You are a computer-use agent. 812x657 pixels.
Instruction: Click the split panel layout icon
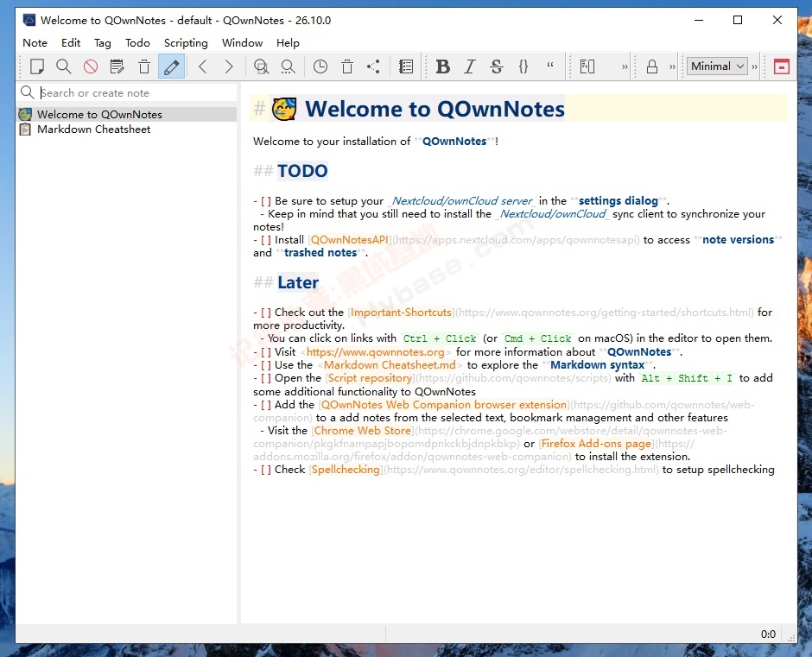point(587,66)
